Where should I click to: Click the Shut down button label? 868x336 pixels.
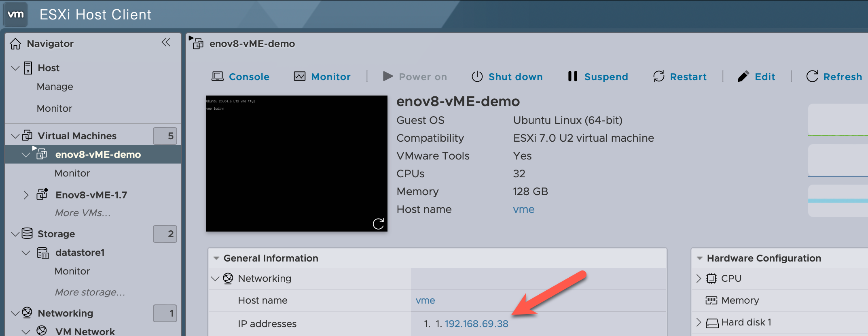pyautogui.click(x=516, y=77)
